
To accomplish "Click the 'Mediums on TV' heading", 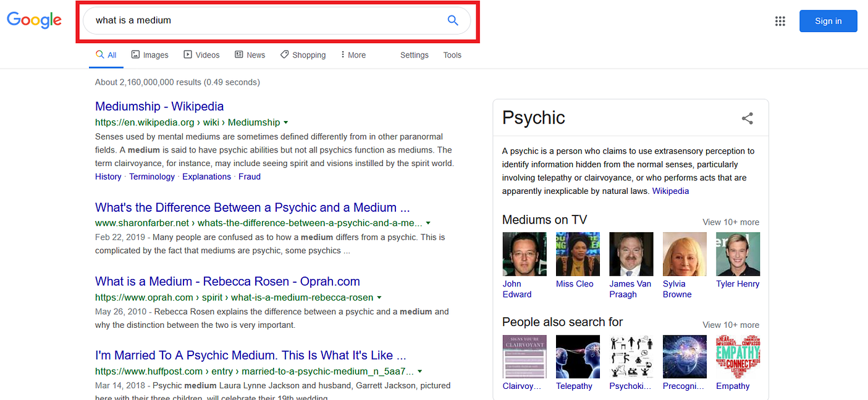I will coord(544,220).
